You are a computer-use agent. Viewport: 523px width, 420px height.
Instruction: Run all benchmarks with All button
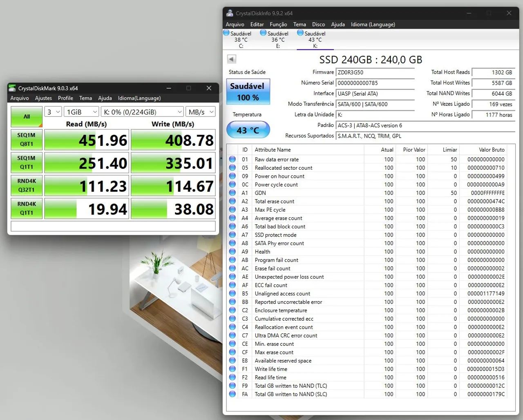click(27, 116)
